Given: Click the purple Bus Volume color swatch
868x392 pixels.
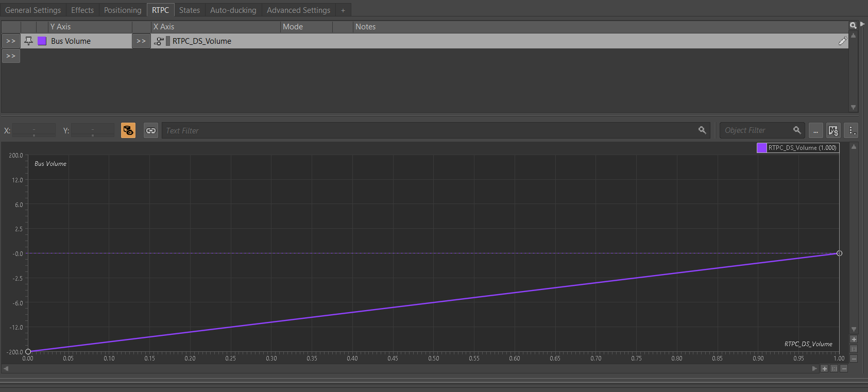Looking at the screenshot, I should 42,41.
